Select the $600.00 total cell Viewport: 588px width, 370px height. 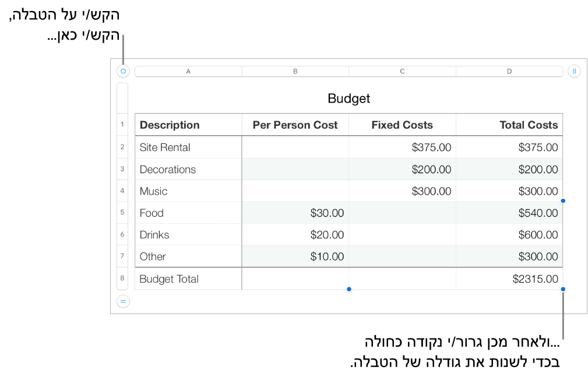click(x=509, y=234)
